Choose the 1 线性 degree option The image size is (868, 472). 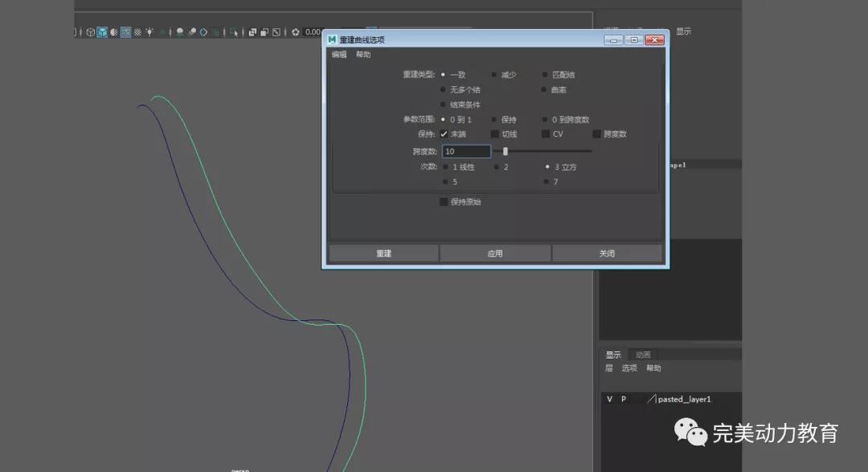(x=444, y=167)
